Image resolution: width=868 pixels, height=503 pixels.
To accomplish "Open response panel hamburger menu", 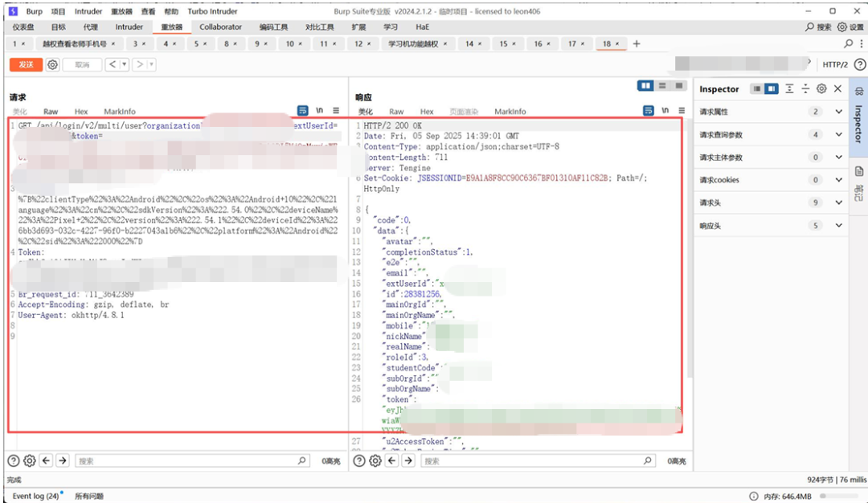I will point(682,111).
